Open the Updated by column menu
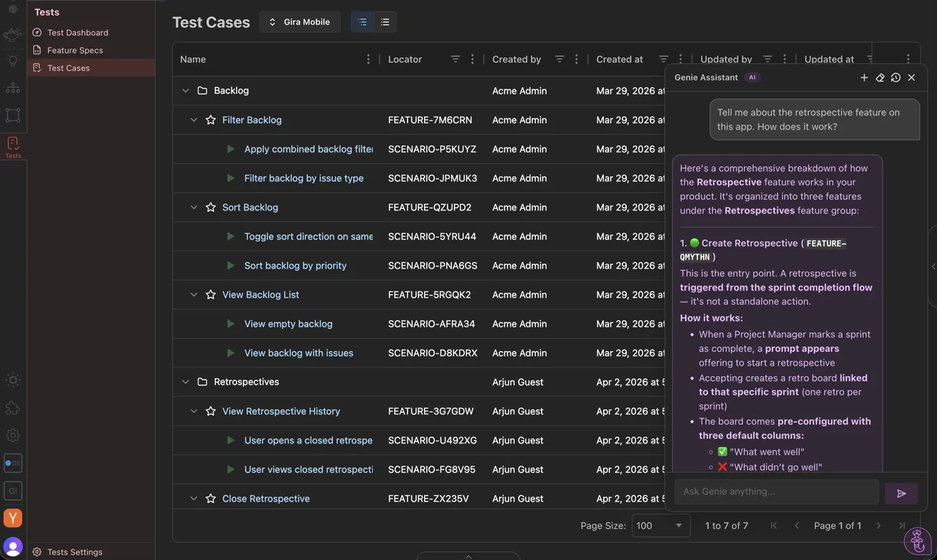The height and width of the screenshot is (560, 937). pos(785,60)
